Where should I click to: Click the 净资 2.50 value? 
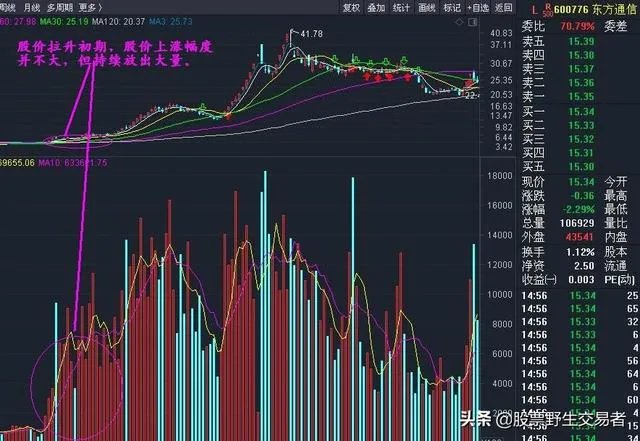coord(584,266)
